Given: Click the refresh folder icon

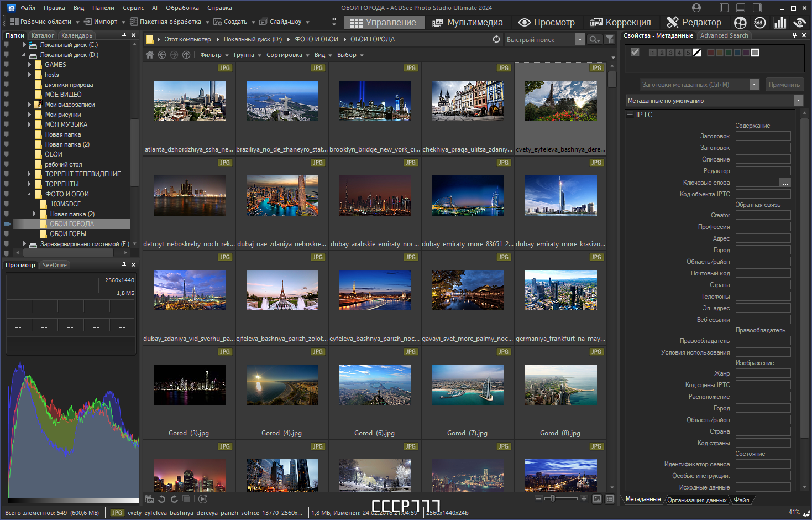Looking at the screenshot, I should click(496, 39).
